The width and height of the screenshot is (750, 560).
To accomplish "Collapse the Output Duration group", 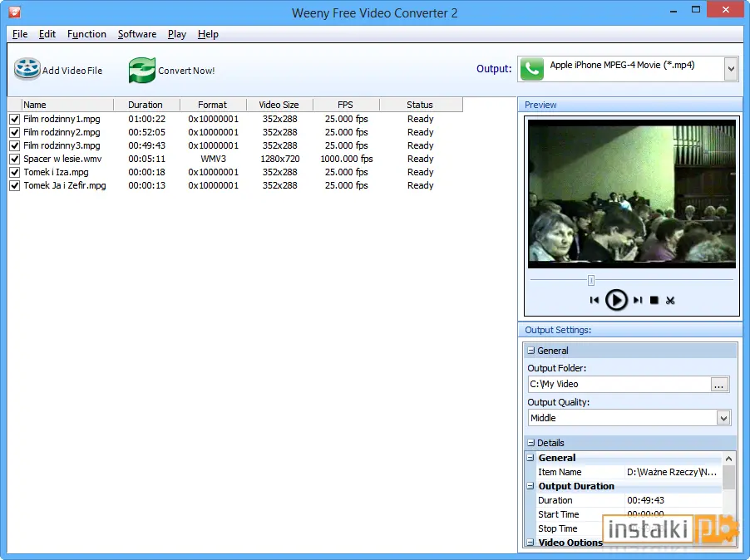I will (x=530, y=486).
